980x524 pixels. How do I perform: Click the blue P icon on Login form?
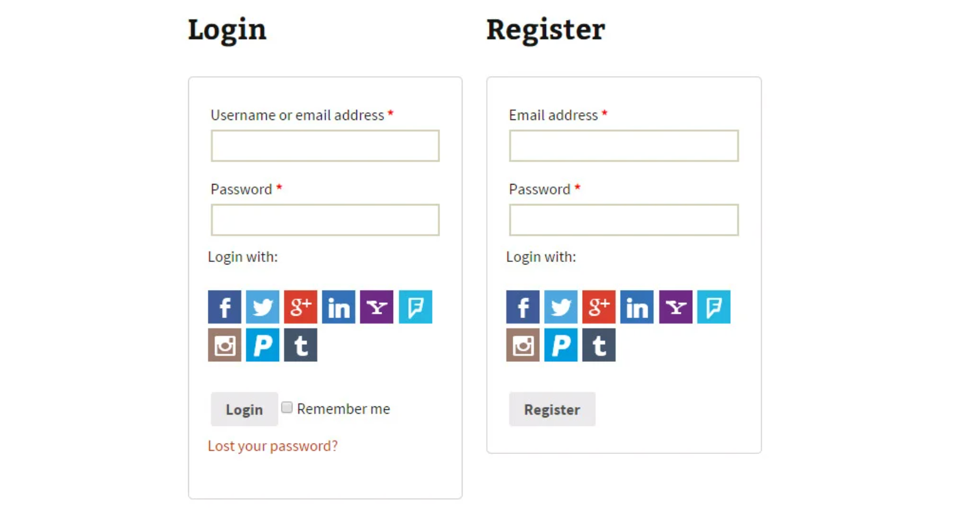point(262,345)
